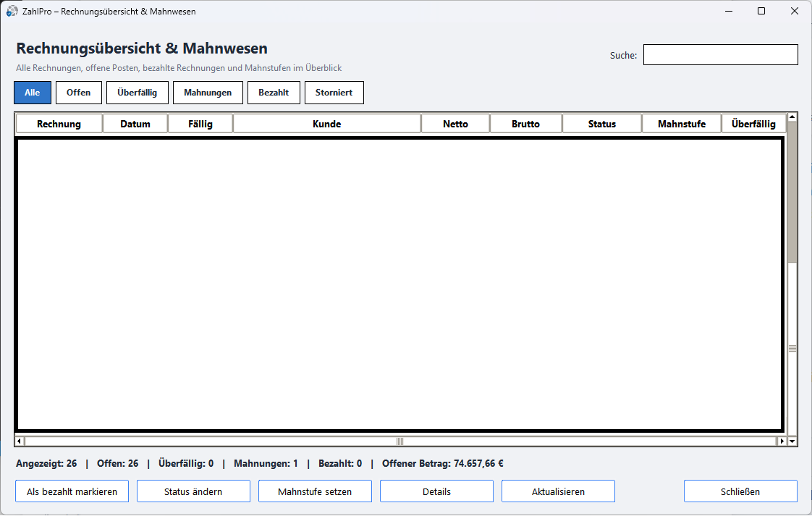Click the ZahlPro app icon in title bar

[12, 11]
